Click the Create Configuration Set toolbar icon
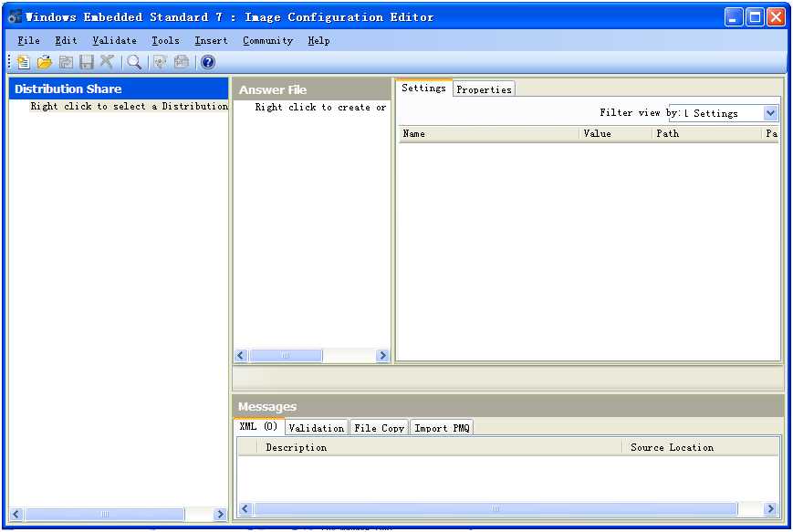 tap(181, 62)
